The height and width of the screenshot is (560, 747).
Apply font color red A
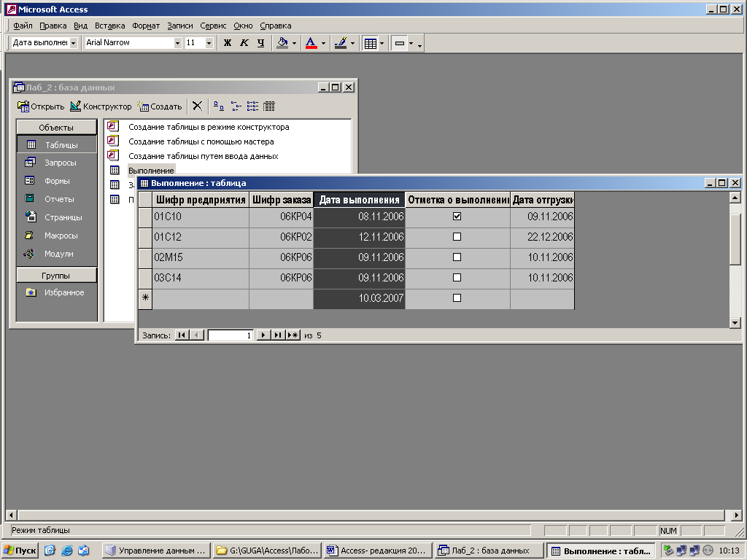pos(311,43)
